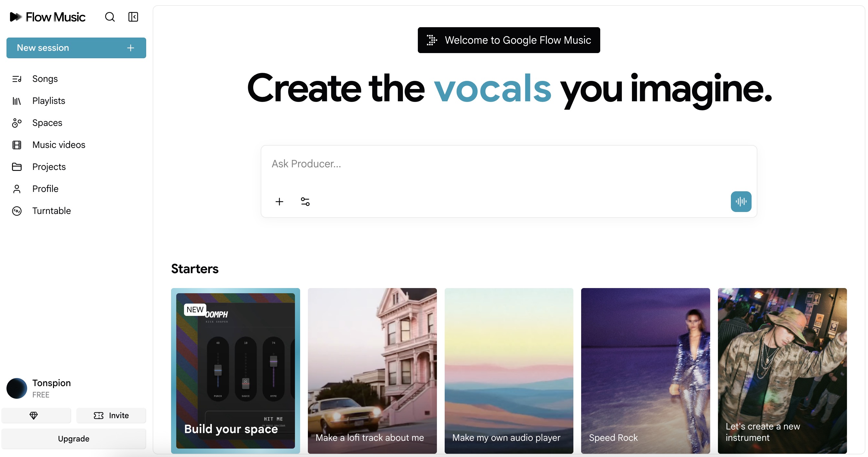Open the Spaces icon
868x457 pixels.
click(x=17, y=123)
